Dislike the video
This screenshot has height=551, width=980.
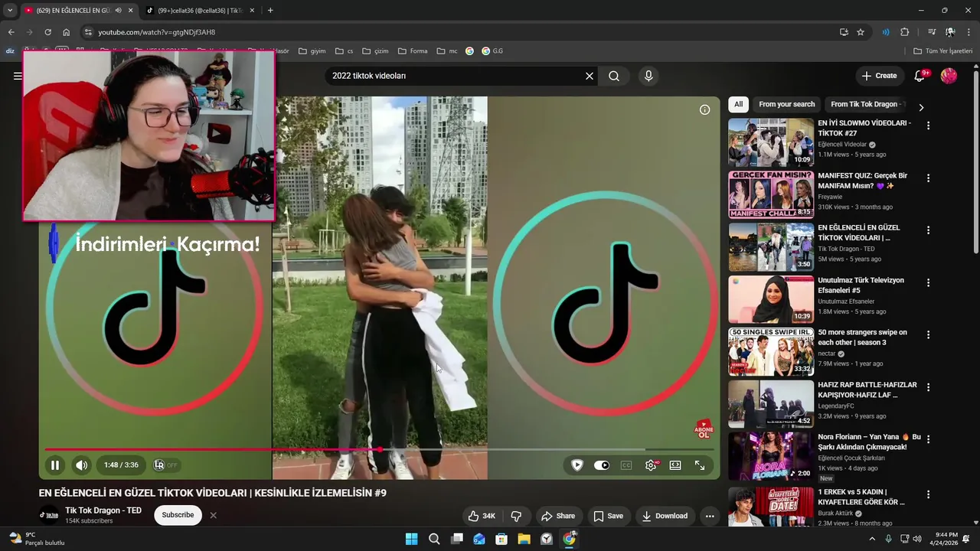tap(516, 516)
